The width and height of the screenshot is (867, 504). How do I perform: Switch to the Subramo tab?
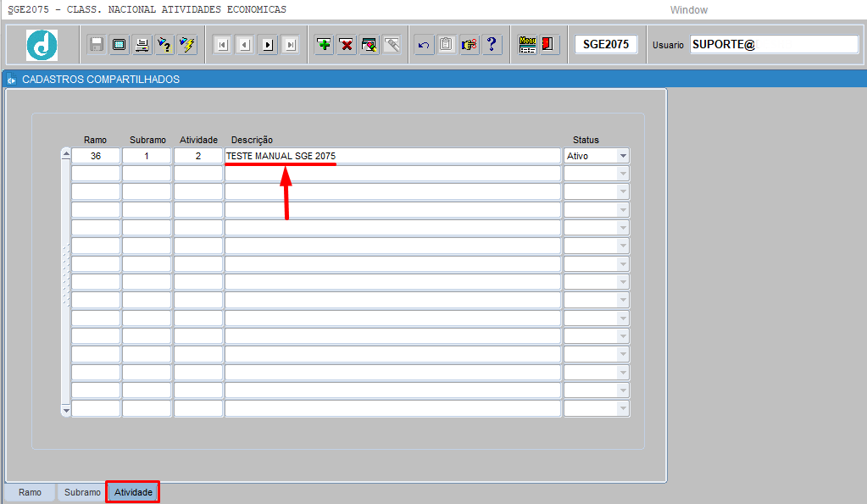[81, 492]
